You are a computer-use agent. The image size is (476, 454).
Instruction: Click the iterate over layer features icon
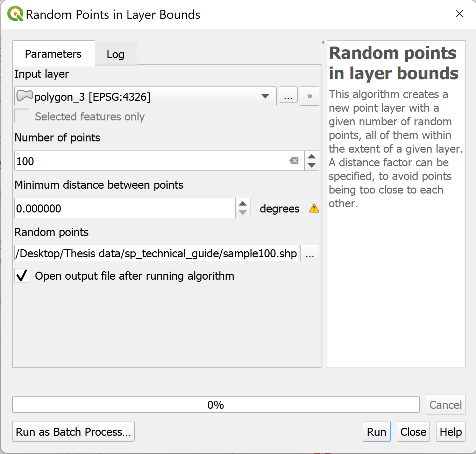point(309,96)
